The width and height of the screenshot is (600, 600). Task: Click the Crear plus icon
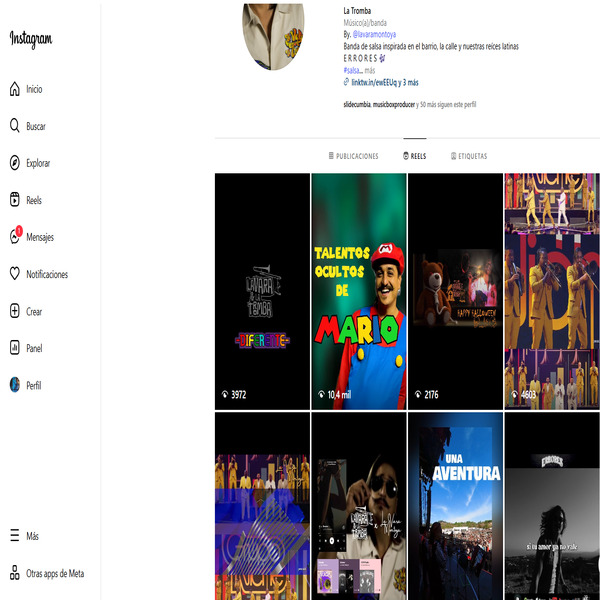[x=15, y=311]
